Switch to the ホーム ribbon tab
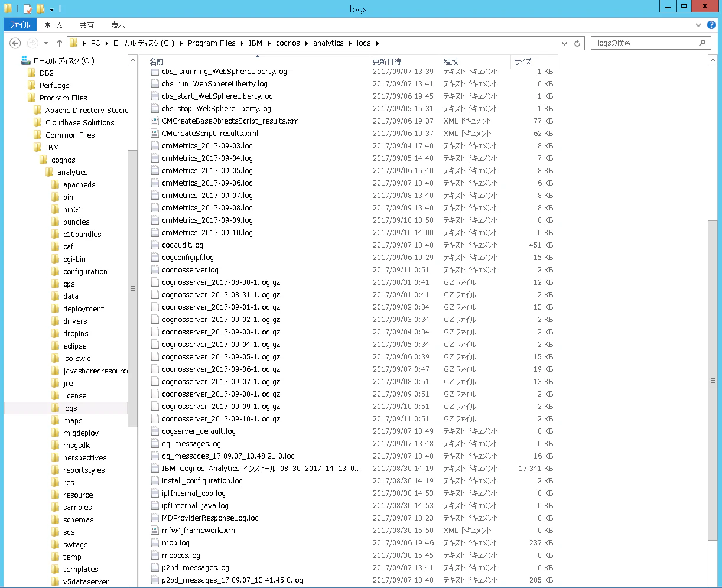This screenshot has height=588, width=722. [x=54, y=25]
